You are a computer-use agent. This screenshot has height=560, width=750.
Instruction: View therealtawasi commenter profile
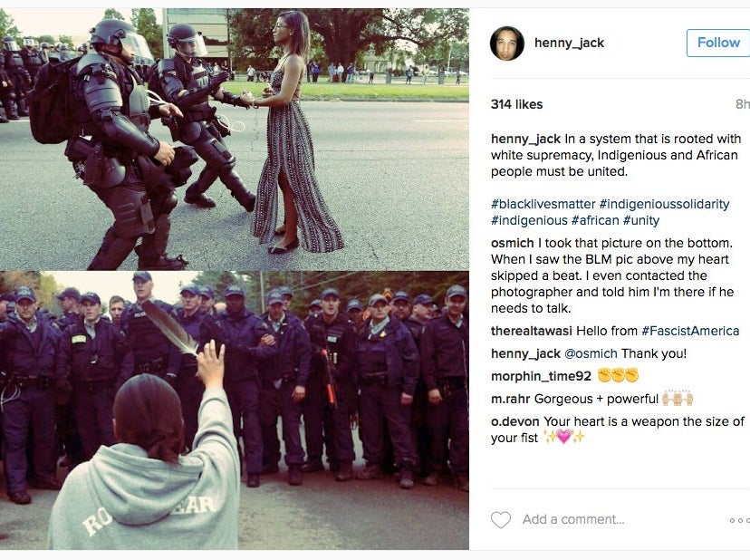pyautogui.click(x=532, y=331)
